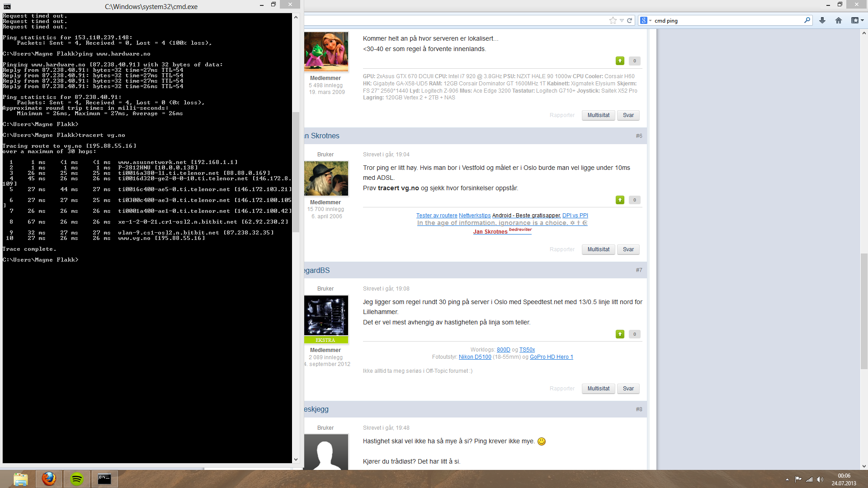
Task: Click the smiley emoticon in post #8
Action: (x=541, y=441)
